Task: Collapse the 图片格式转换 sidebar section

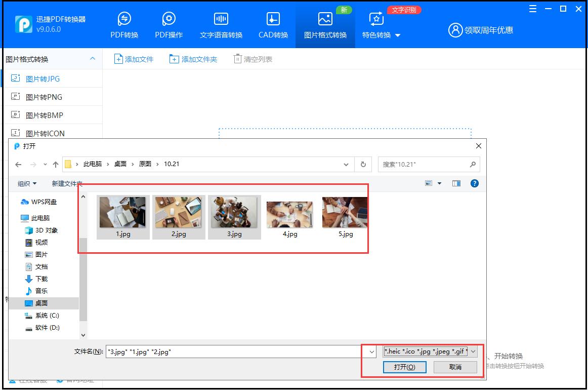Action: [x=92, y=59]
